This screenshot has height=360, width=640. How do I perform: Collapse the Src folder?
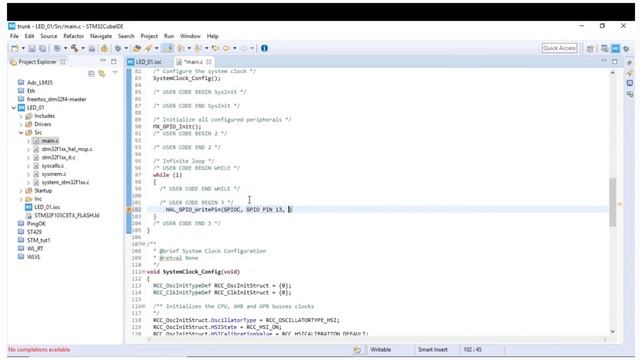tap(21, 133)
